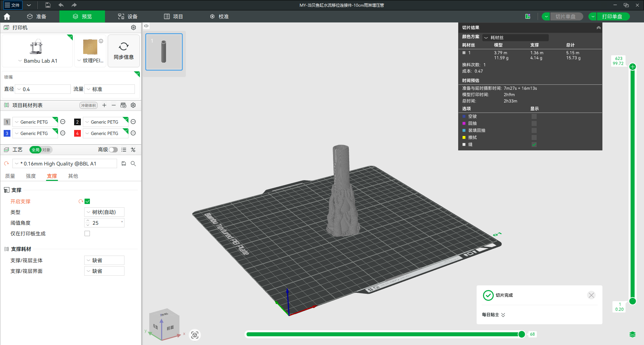The image size is (644, 345).
Task: Open the color scheme filament dropdown
Action: pyautogui.click(x=516, y=38)
